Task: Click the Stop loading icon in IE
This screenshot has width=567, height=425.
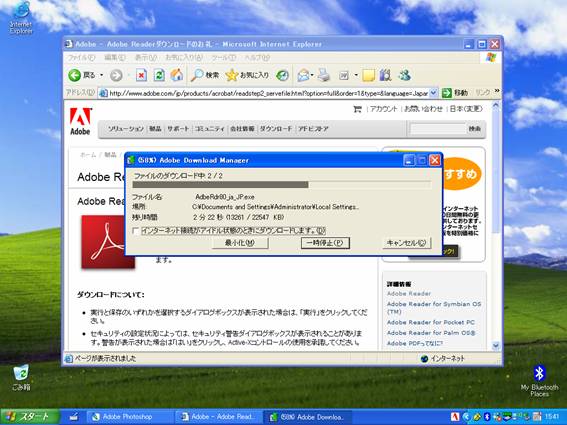Action: pyautogui.click(x=141, y=75)
